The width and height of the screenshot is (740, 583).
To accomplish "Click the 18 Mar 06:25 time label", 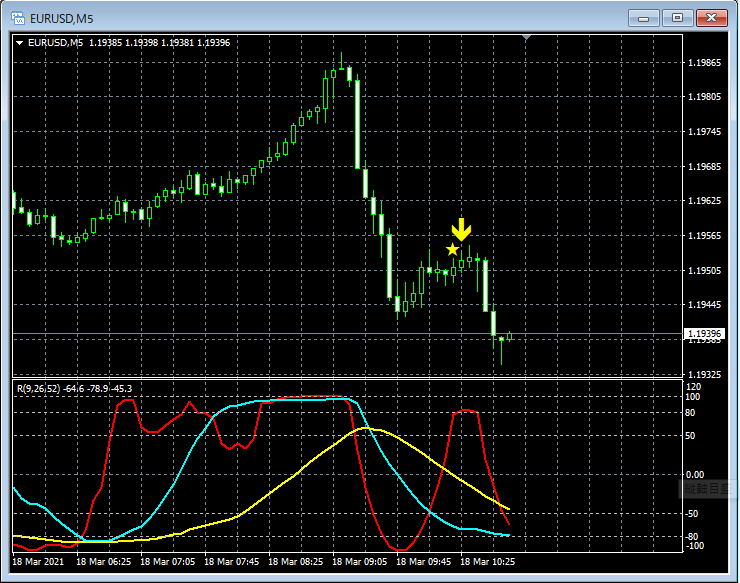I will pyautogui.click(x=103, y=562).
